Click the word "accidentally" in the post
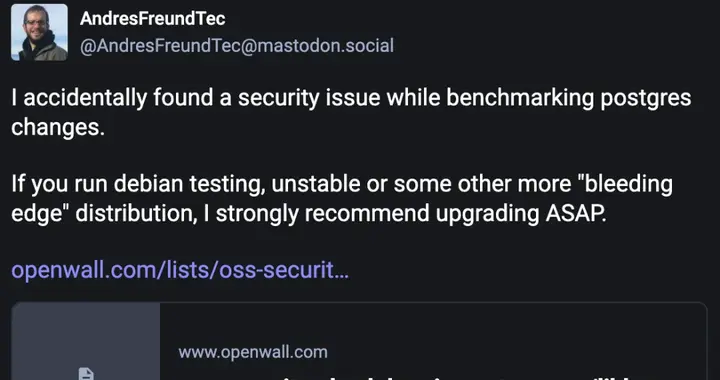This screenshot has width=720, height=380. tap(85, 98)
